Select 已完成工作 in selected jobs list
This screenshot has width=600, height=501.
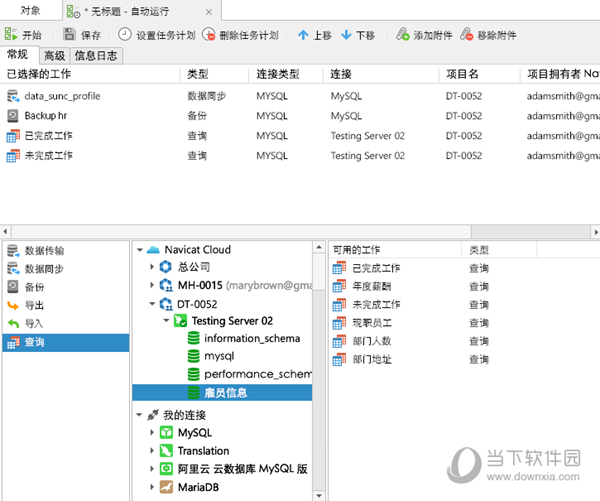tap(49, 135)
